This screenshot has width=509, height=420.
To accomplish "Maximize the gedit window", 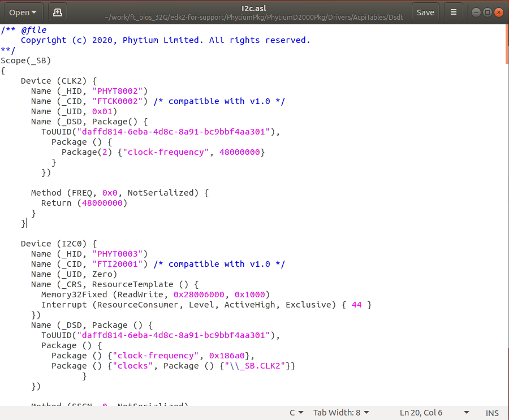I will (488, 12).
